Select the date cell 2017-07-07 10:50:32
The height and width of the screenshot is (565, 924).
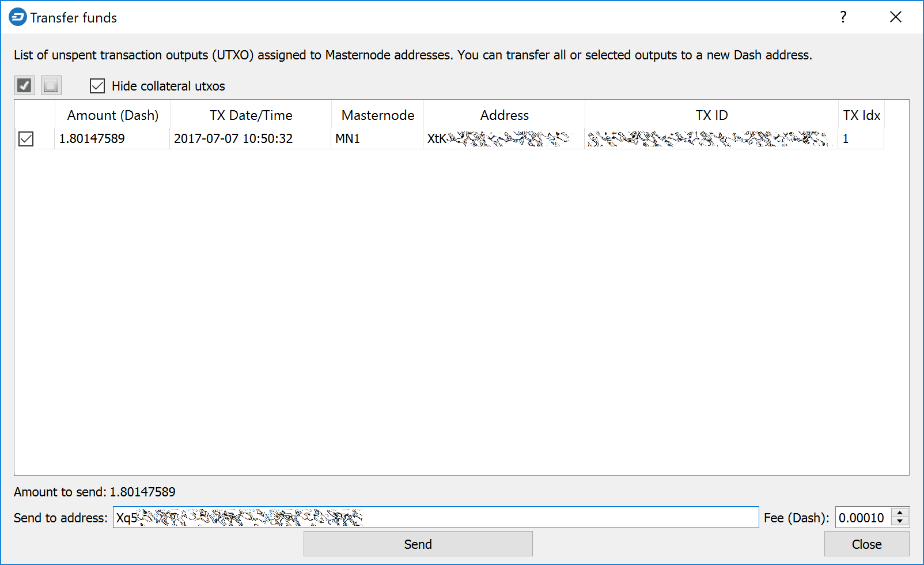(x=251, y=138)
